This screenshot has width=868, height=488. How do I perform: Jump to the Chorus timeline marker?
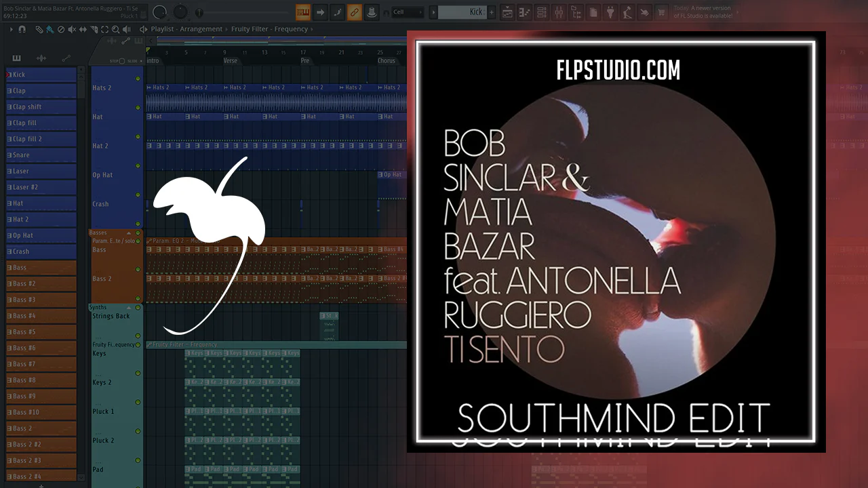(x=387, y=61)
